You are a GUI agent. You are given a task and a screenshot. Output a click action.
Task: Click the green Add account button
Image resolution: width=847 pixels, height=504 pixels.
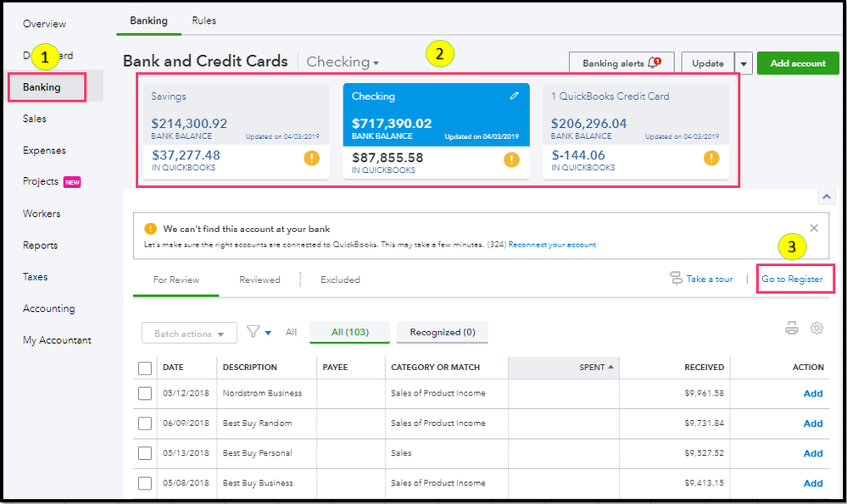tap(797, 64)
